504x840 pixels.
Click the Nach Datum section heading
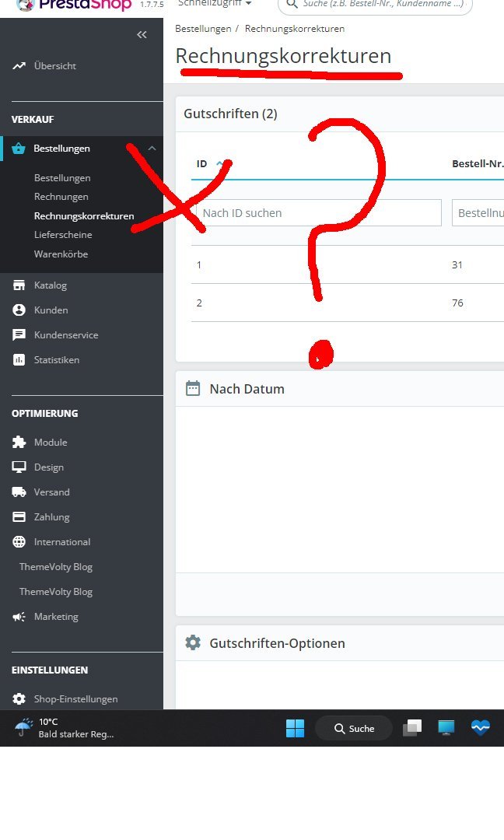tap(247, 389)
